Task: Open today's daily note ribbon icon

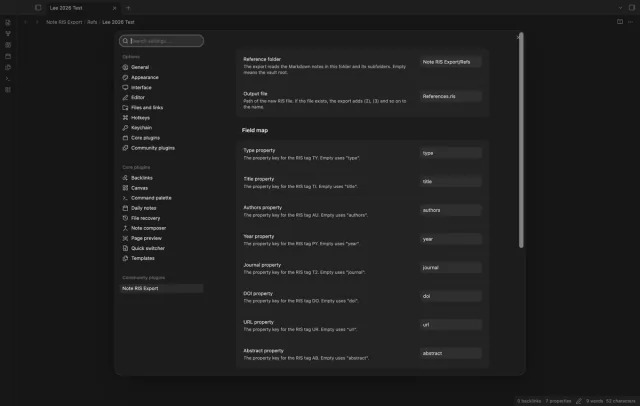Action: [8, 56]
